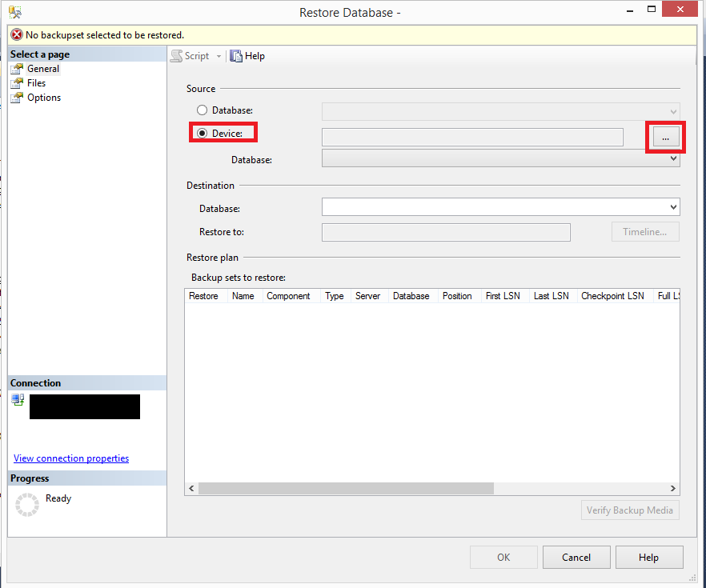The width and height of the screenshot is (706, 588).
Task: Click the server connection icon
Action: pyautogui.click(x=18, y=400)
